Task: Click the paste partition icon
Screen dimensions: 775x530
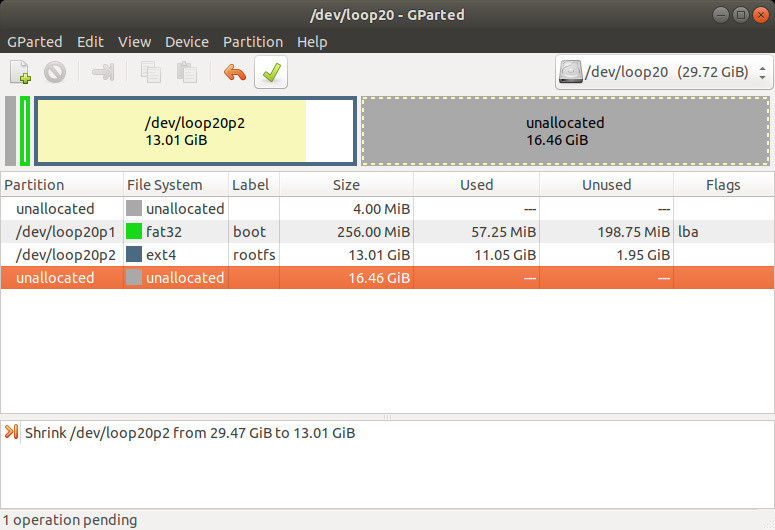Action: 186,72
